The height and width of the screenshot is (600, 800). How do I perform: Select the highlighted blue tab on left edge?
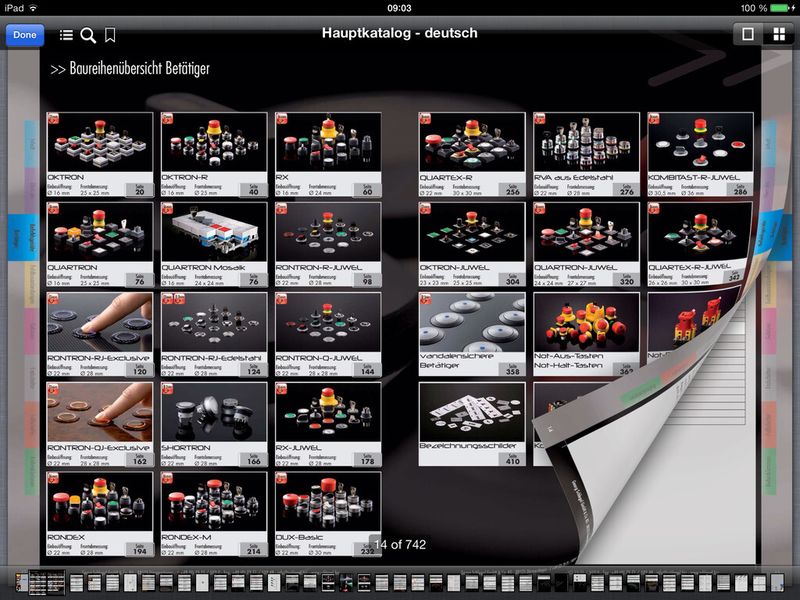tap(23, 238)
